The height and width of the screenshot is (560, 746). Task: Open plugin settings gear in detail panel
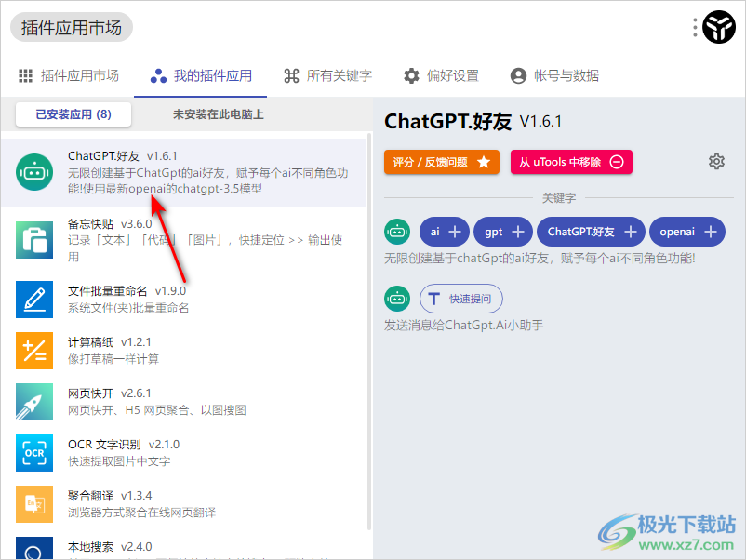tap(716, 162)
